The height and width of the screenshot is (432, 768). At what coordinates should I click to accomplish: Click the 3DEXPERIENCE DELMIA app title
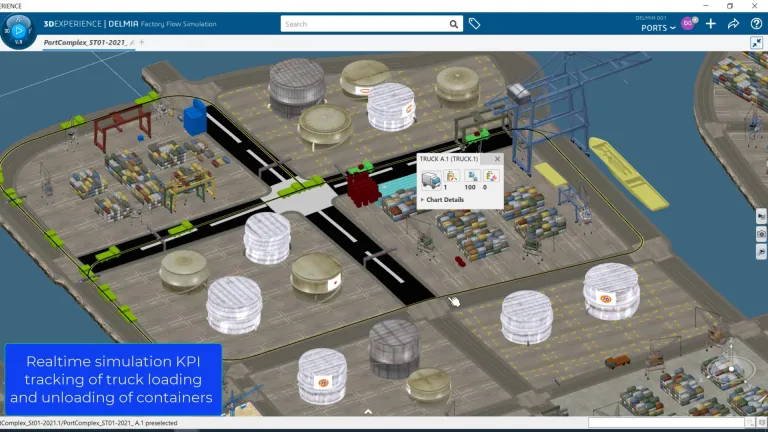tap(130, 24)
